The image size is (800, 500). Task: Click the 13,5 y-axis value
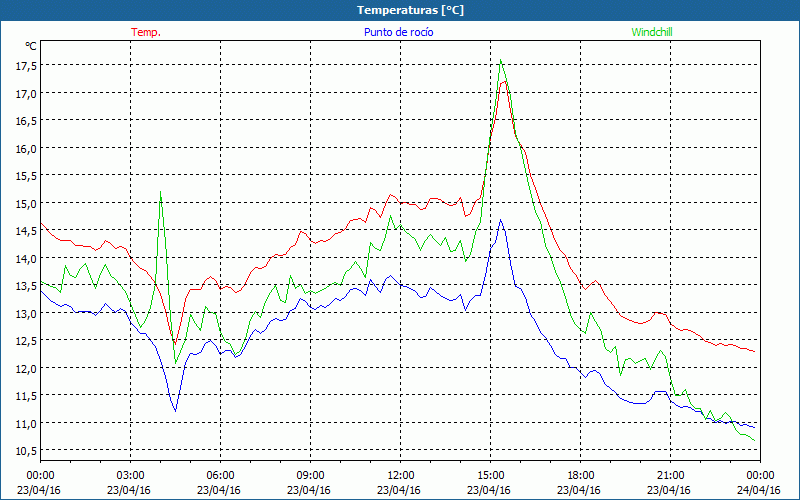point(27,285)
